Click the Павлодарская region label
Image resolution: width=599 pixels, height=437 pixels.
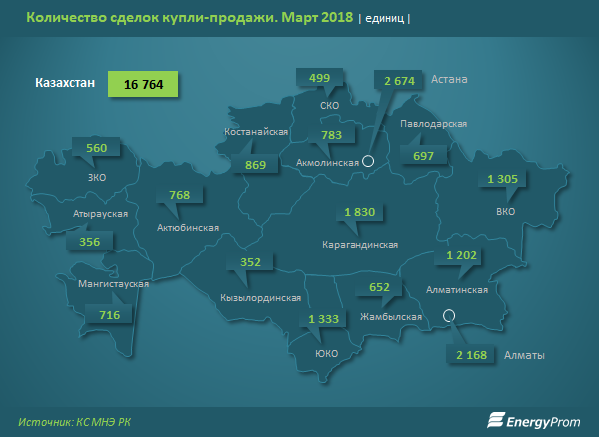434,124
